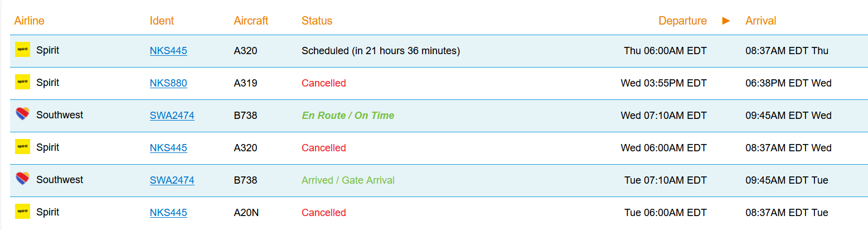
Task: Open the arrived SWA2474 Tuesday flight link
Action: [172, 180]
